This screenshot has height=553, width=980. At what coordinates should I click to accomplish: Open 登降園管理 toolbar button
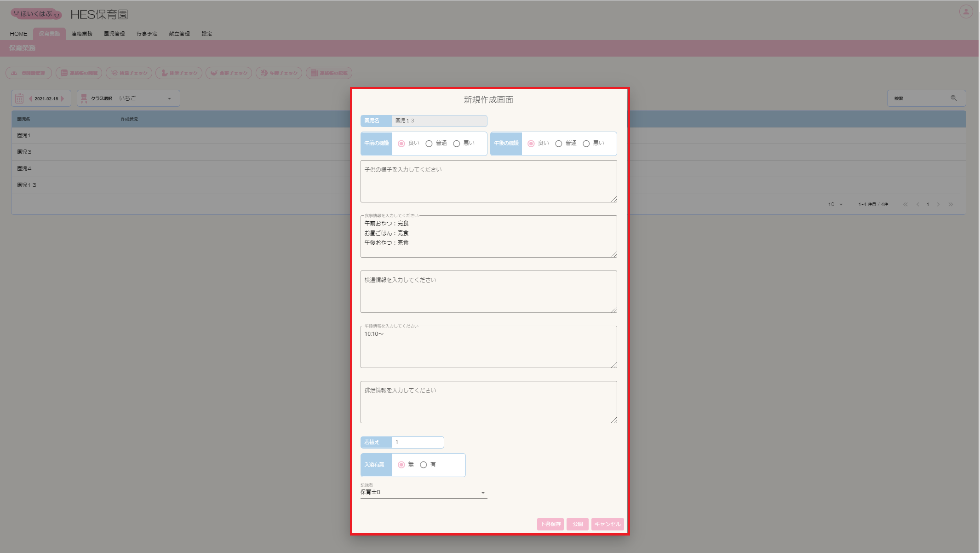click(29, 73)
